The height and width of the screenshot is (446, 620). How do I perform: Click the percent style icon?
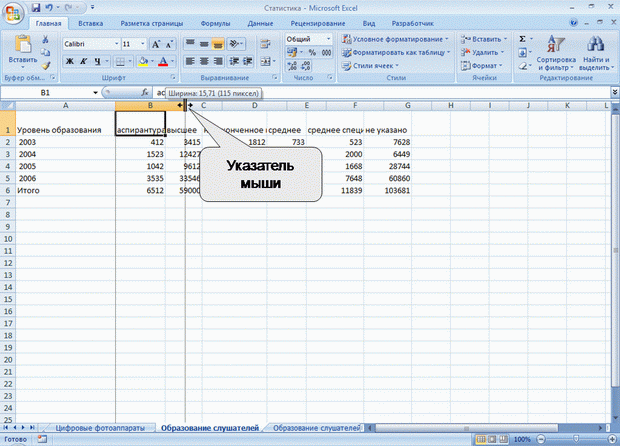pos(311,52)
